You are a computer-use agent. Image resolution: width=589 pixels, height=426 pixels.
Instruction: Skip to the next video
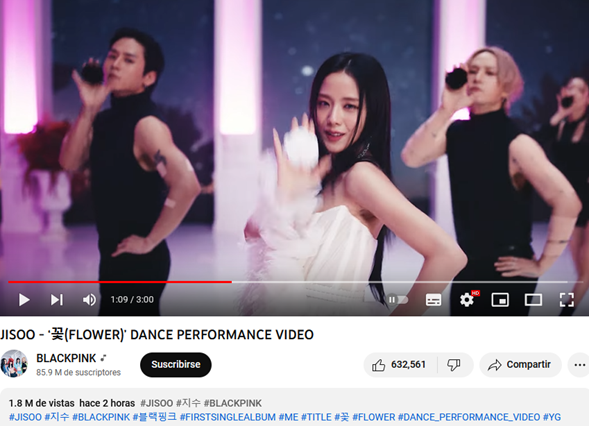pos(57,300)
